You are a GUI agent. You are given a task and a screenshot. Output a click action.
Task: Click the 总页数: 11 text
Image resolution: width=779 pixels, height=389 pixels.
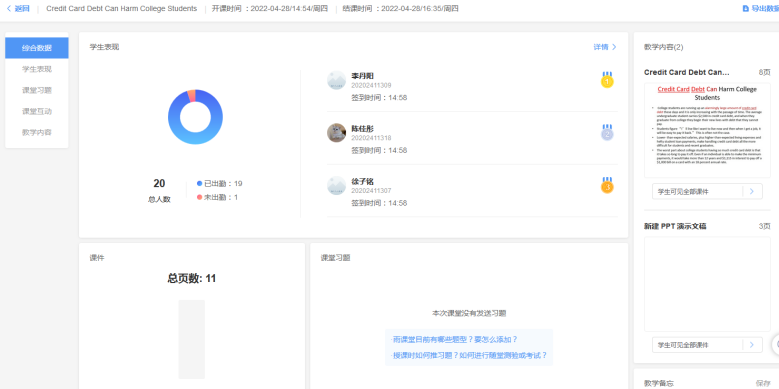coord(192,278)
